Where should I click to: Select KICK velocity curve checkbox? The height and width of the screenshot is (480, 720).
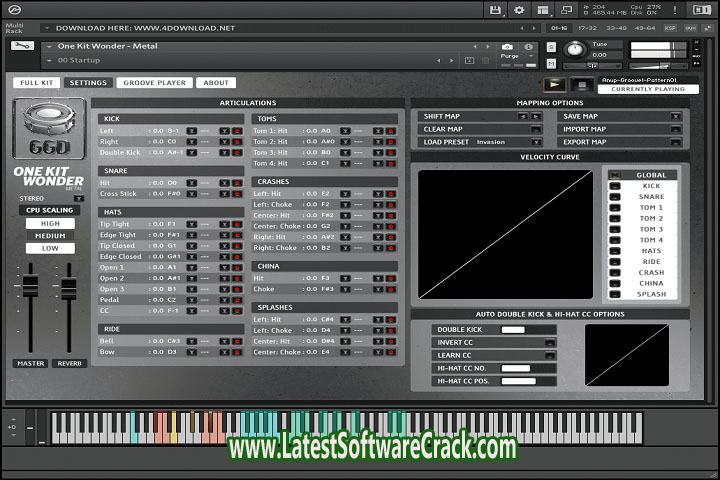tap(615, 186)
